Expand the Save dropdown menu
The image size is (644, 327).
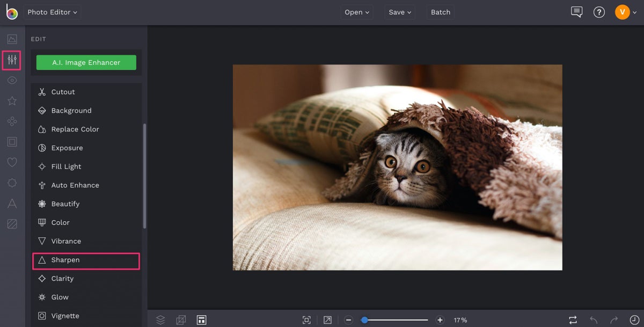pyautogui.click(x=400, y=12)
